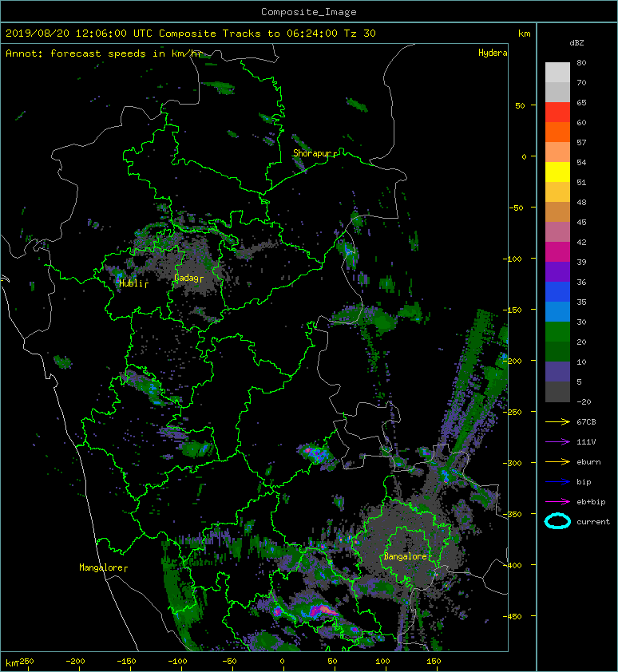Viewport: 618px width, 672px height.
Task: Click the 'Annot: forecast speeds in km/hr' line
Action: click(x=103, y=53)
